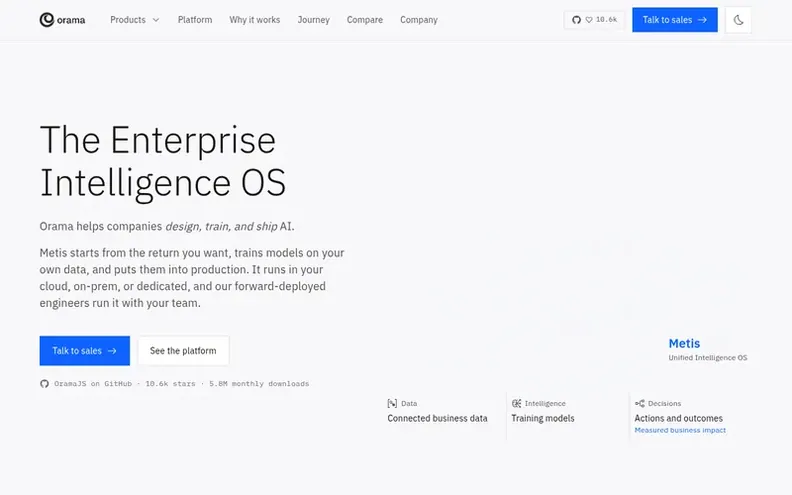Click the Data icon above Connected business data

pos(392,403)
